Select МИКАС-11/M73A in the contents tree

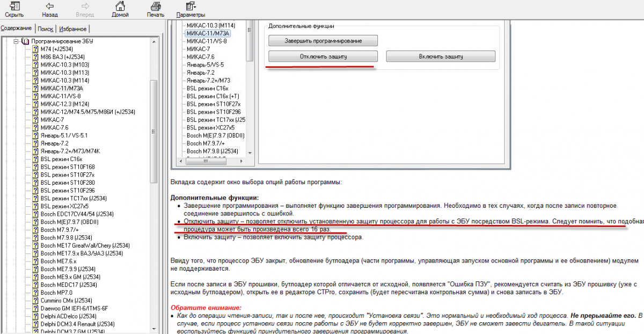click(x=62, y=88)
